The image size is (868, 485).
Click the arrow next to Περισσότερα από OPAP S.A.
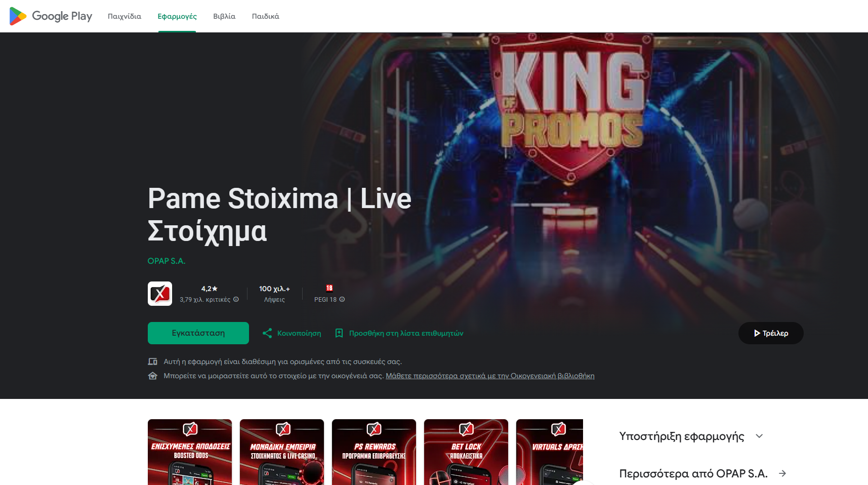(x=782, y=473)
